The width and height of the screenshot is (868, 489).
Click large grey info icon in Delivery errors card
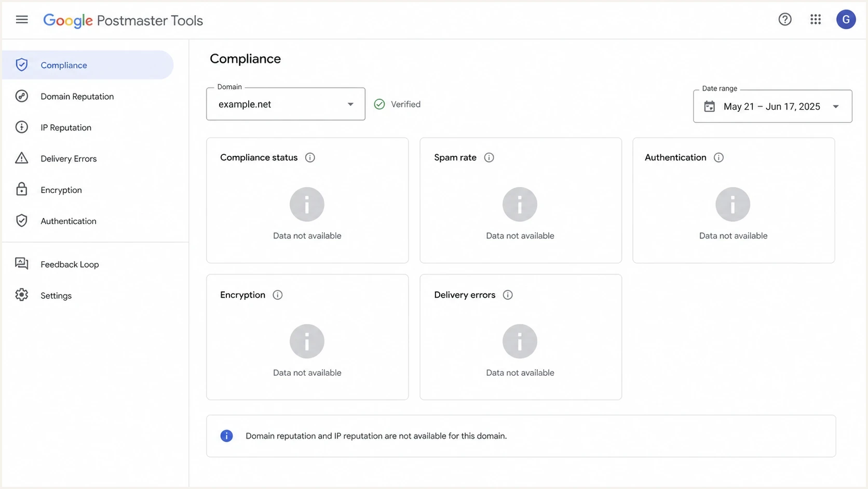tap(520, 341)
